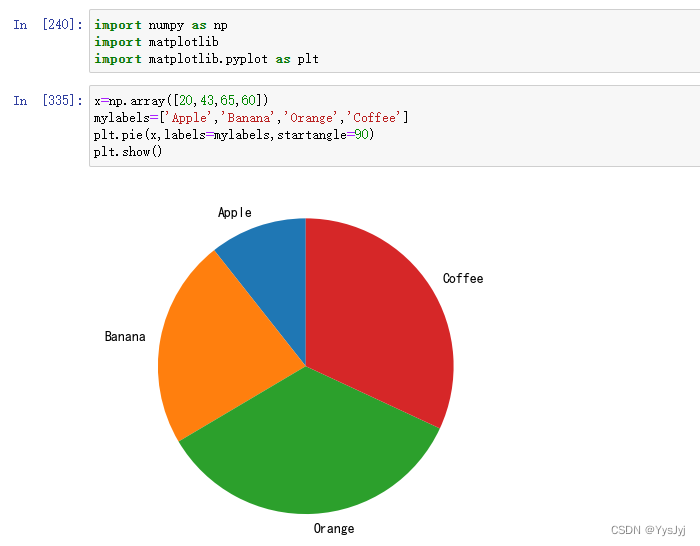Click the 'Apple' chart label
This screenshot has height=546, width=700.
(x=235, y=213)
